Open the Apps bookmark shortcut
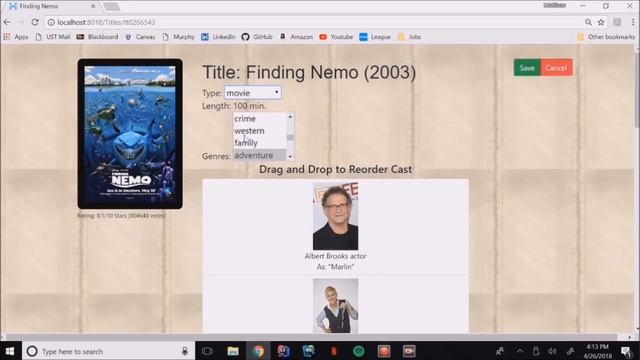This screenshot has height=360, width=640. point(16,37)
